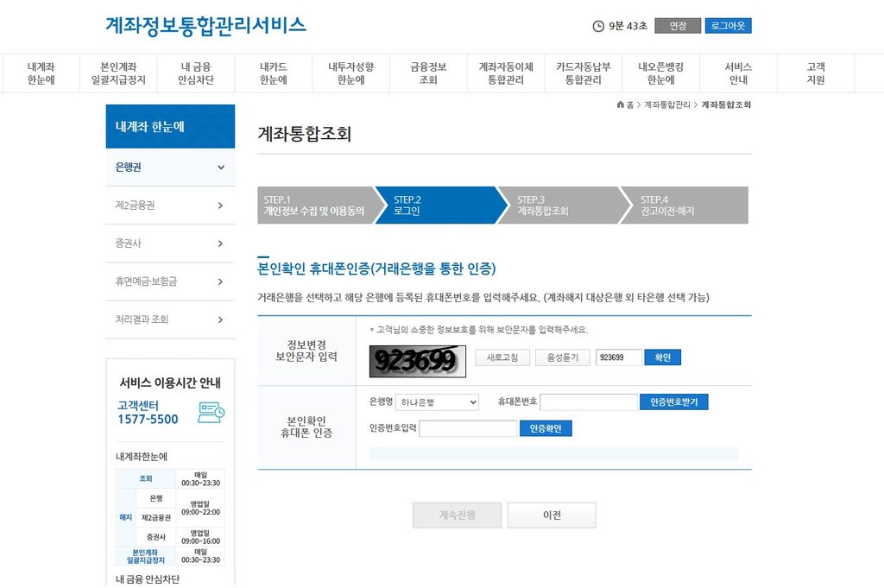
Task: Click the customer center card icon
Action: [212, 413]
